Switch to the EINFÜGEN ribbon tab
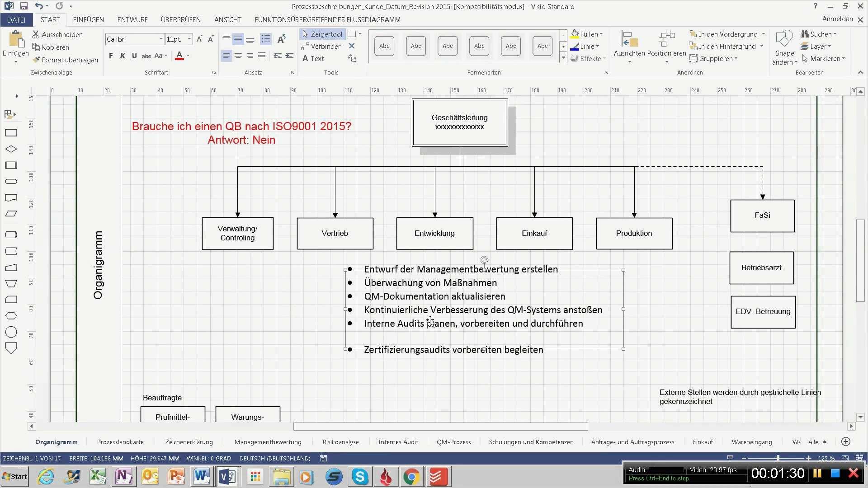The width and height of the screenshot is (868, 488). pos(88,20)
